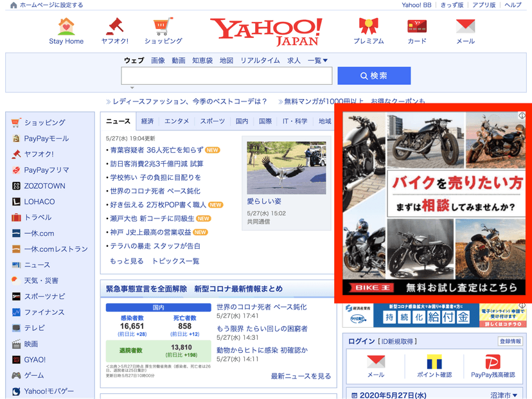The image size is (532, 399).
Task: Click the テレビ TV icon
Action: click(x=16, y=328)
